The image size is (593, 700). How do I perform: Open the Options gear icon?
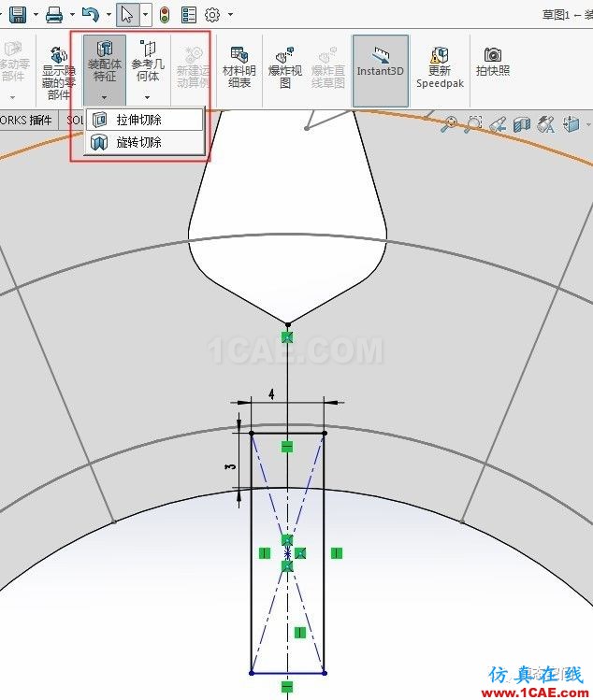coord(212,15)
